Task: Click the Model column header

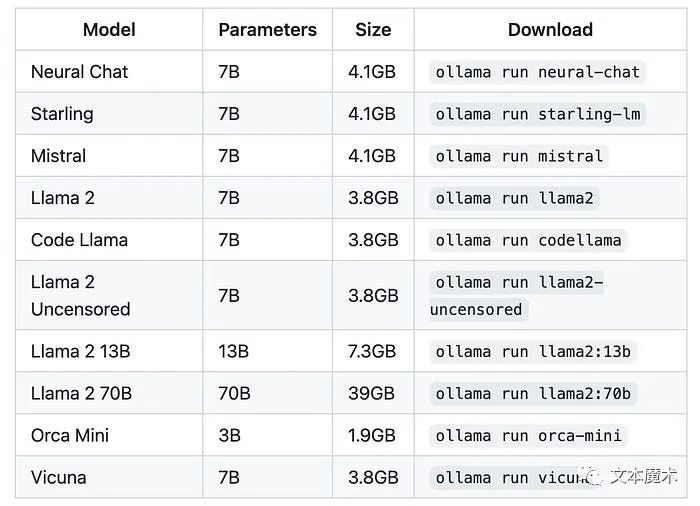Action: (x=109, y=29)
